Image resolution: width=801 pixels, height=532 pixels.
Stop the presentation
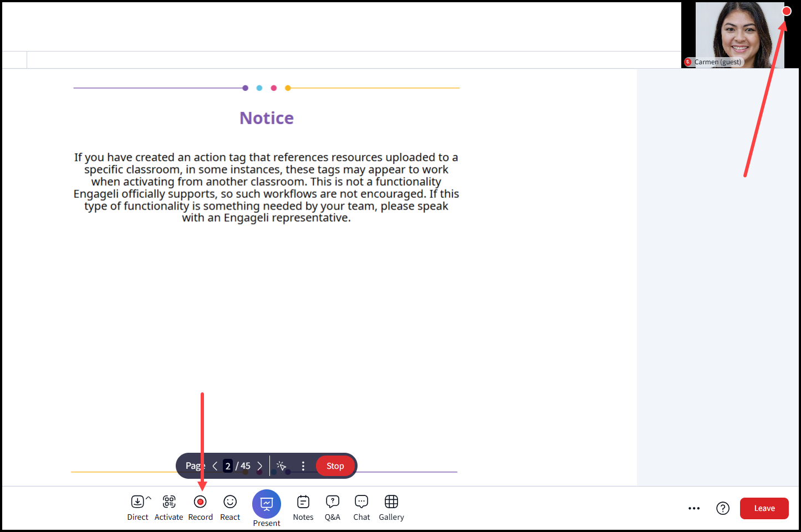[x=335, y=466]
